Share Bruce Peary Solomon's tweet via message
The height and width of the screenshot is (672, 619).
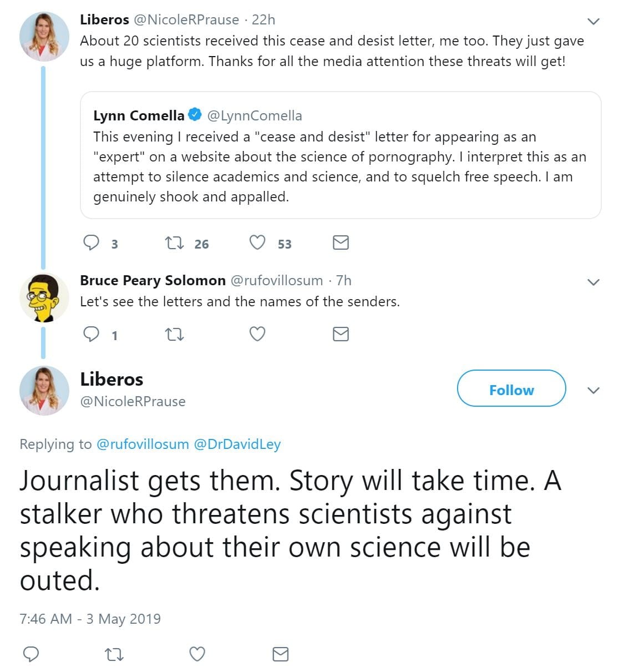pos(341,334)
